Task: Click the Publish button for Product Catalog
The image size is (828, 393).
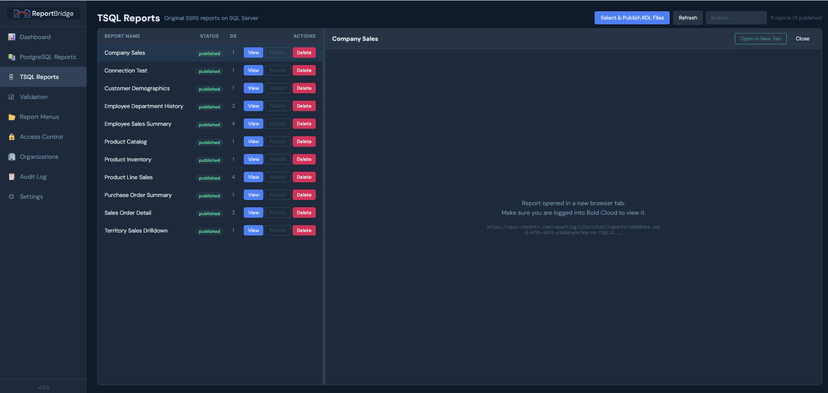Action: coord(278,142)
